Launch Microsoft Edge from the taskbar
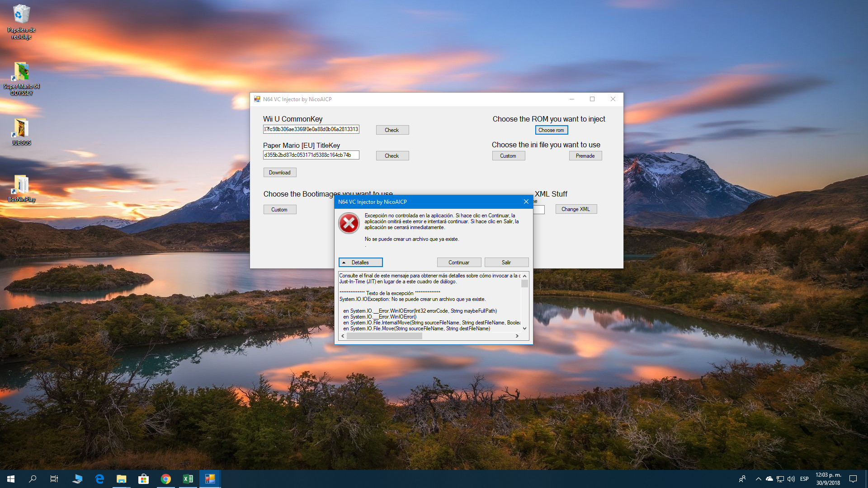 click(99, 479)
